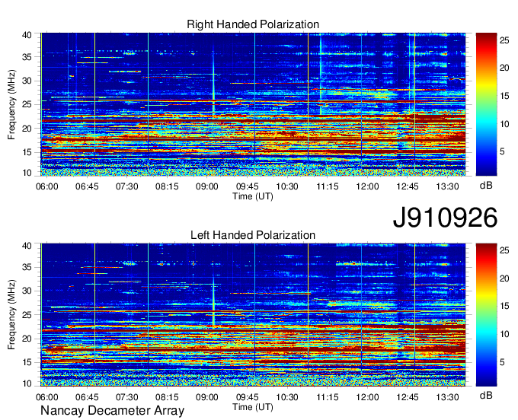Click the "12:45" time tick on Right Handed plot
This screenshot has width=518, height=420.
(x=408, y=186)
